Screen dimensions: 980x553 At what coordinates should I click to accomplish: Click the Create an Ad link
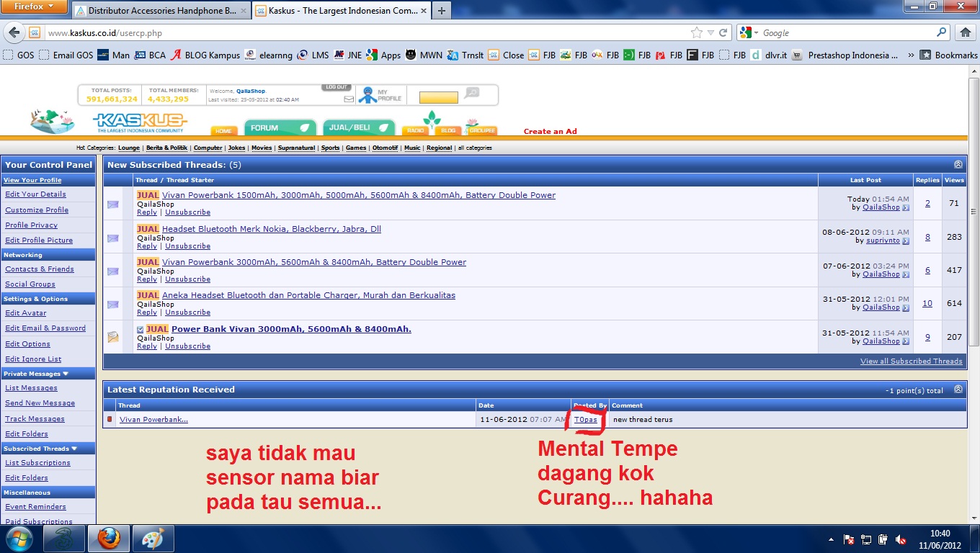[x=550, y=131]
